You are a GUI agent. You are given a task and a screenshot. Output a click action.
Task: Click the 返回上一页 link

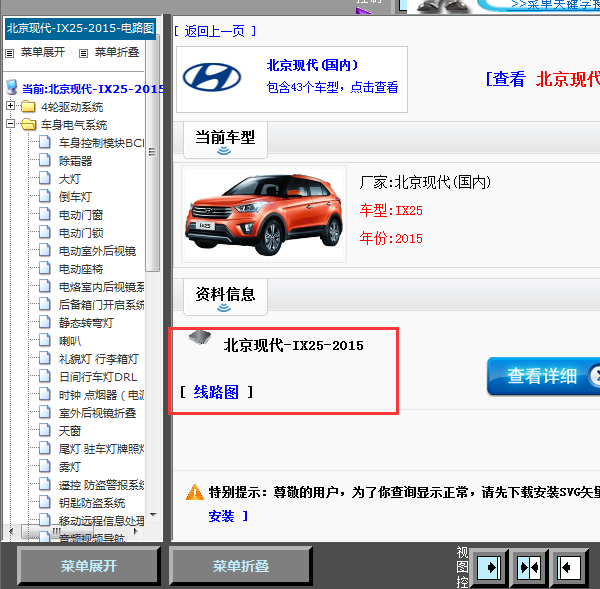click(x=215, y=31)
